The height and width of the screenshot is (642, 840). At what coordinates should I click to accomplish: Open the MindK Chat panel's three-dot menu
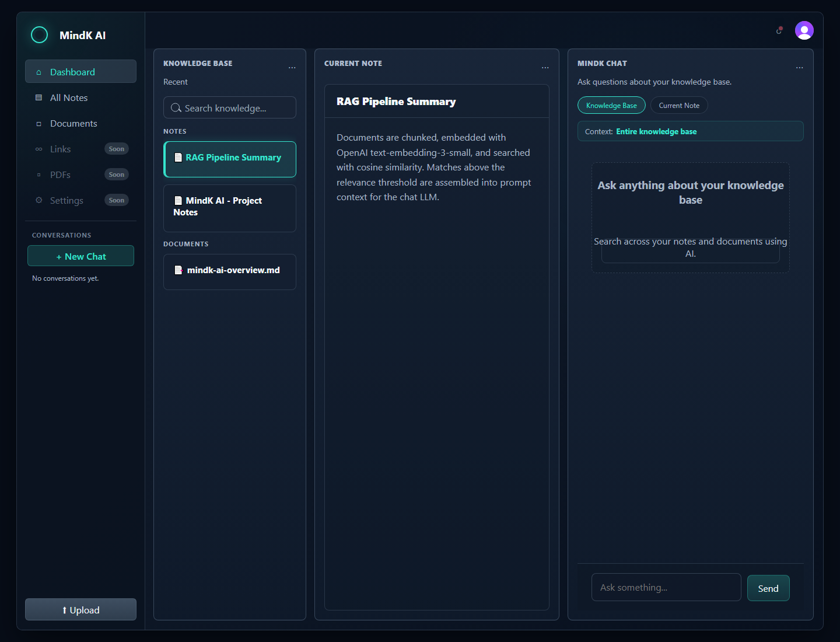800,68
